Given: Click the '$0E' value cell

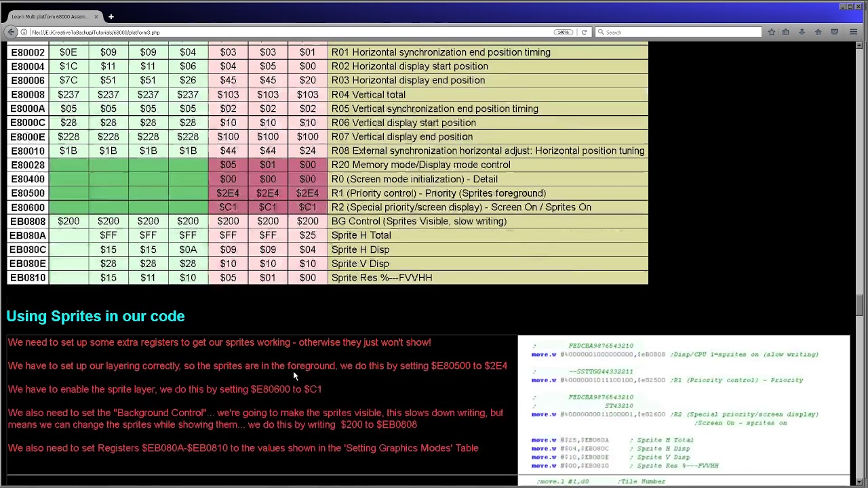Looking at the screenshot, I should tap(68, 52).
